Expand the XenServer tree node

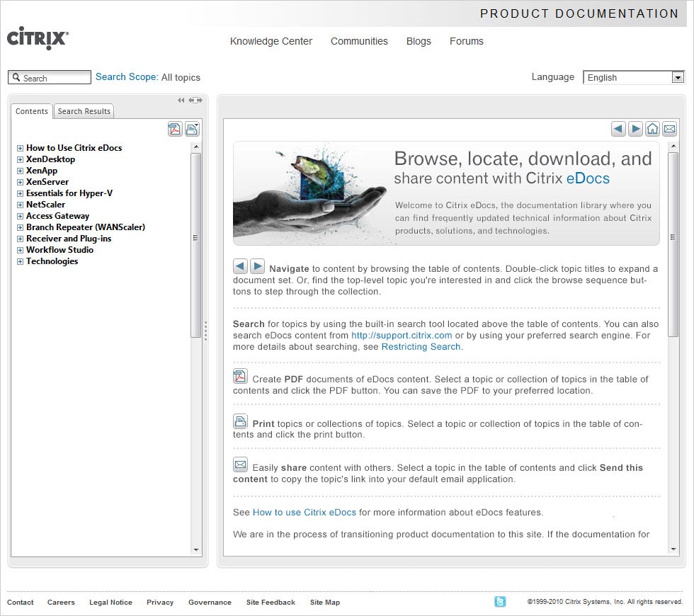20,183
